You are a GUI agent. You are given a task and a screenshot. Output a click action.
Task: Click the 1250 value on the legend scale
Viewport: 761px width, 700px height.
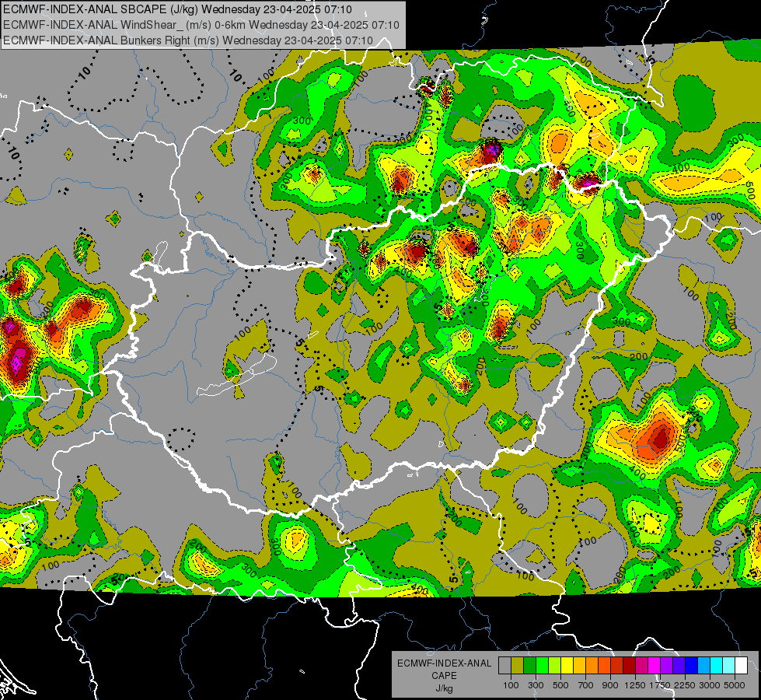(635, 685)
